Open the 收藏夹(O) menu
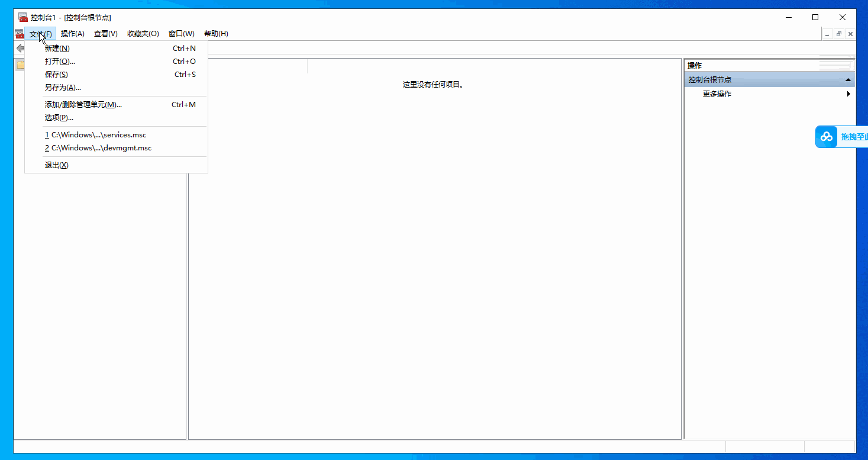This screenshot has width=868, height=460. (143, 34)
